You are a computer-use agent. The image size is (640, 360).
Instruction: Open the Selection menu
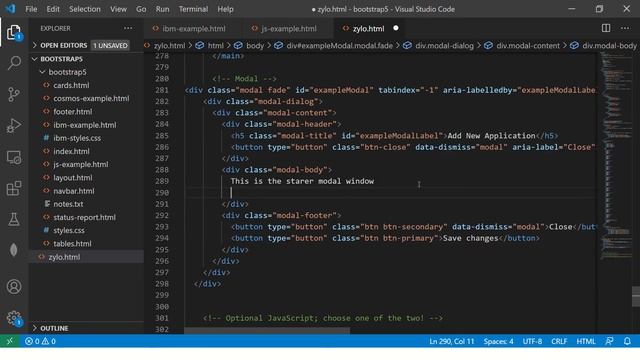84,9
